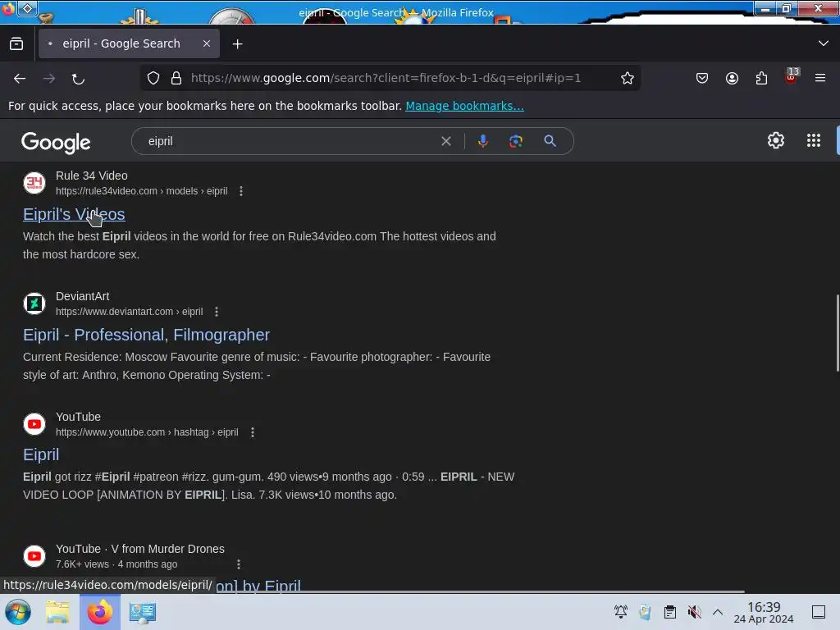Show site security lock information

[176, 78]
